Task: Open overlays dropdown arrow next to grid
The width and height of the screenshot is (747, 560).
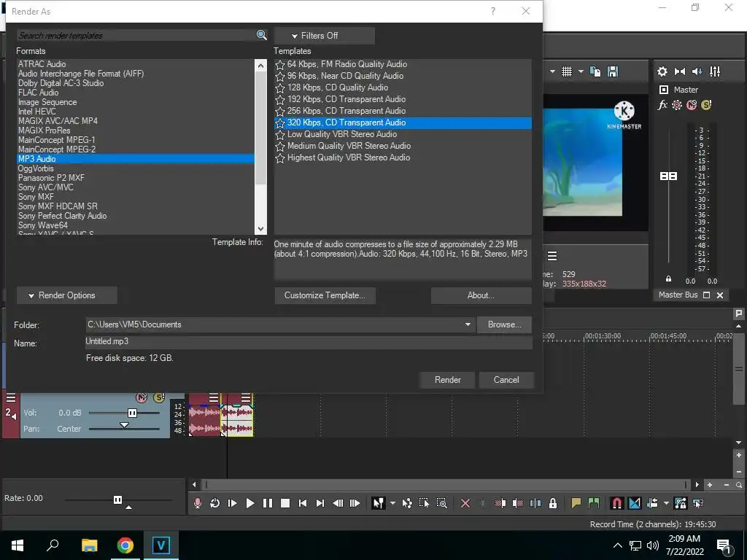Action: click(581, 71)
